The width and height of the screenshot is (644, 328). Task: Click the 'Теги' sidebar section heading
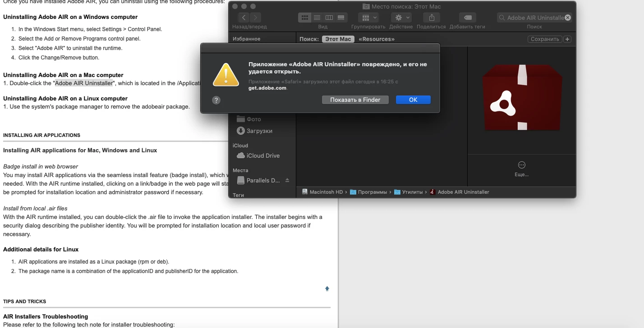pyautogui.click(x=238, y=195)
